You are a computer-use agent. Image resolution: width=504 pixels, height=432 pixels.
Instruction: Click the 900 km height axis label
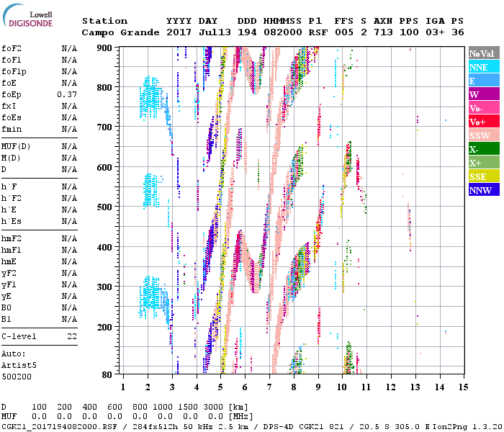pos(104,48)
